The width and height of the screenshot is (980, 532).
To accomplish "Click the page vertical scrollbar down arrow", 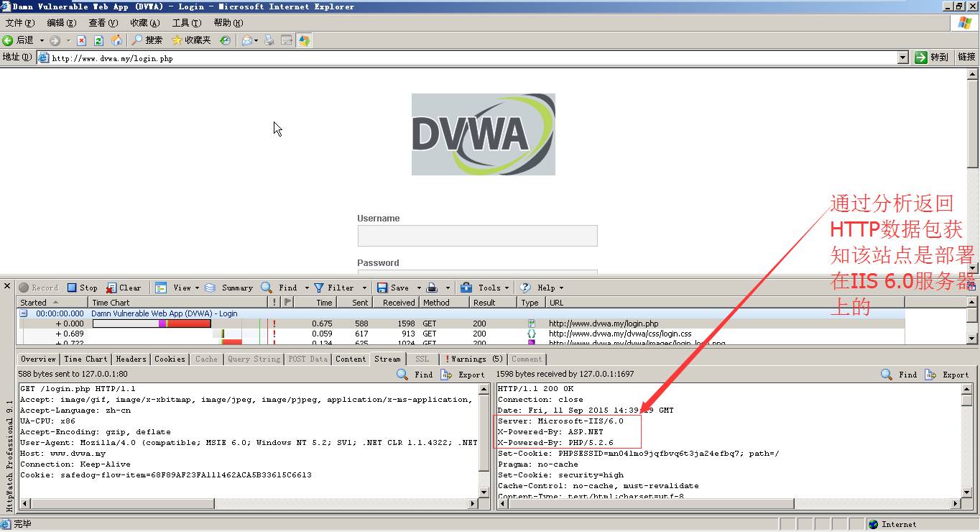I will tap(973, 267).
